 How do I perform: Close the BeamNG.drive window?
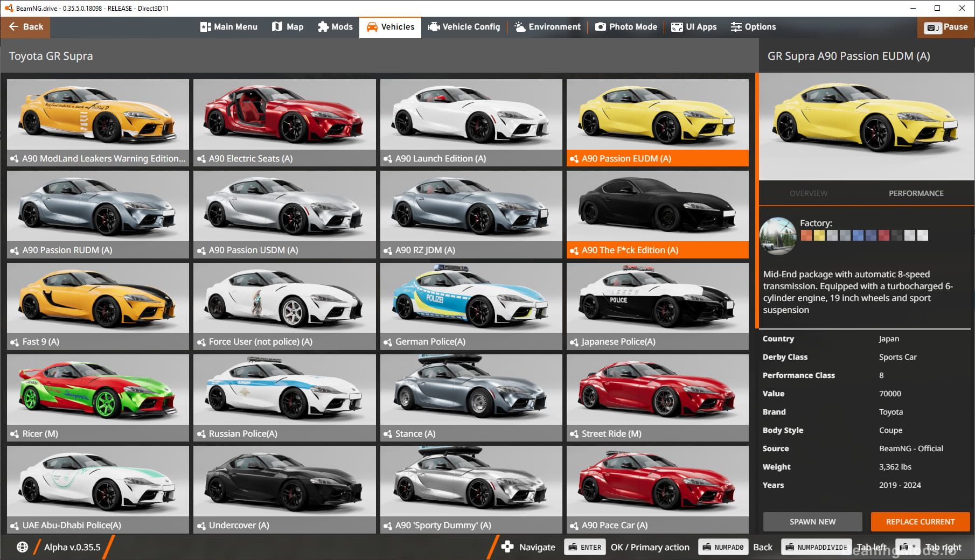[x=962, y=8]
